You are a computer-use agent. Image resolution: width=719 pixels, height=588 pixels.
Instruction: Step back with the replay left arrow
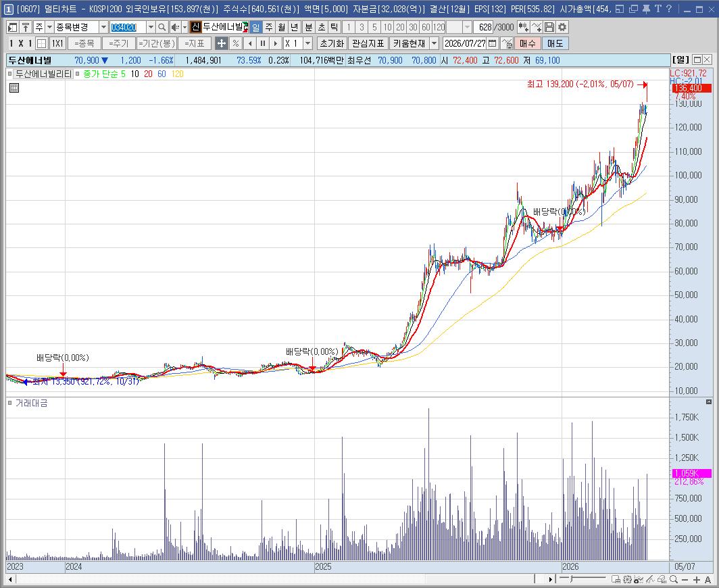(250, 43)
